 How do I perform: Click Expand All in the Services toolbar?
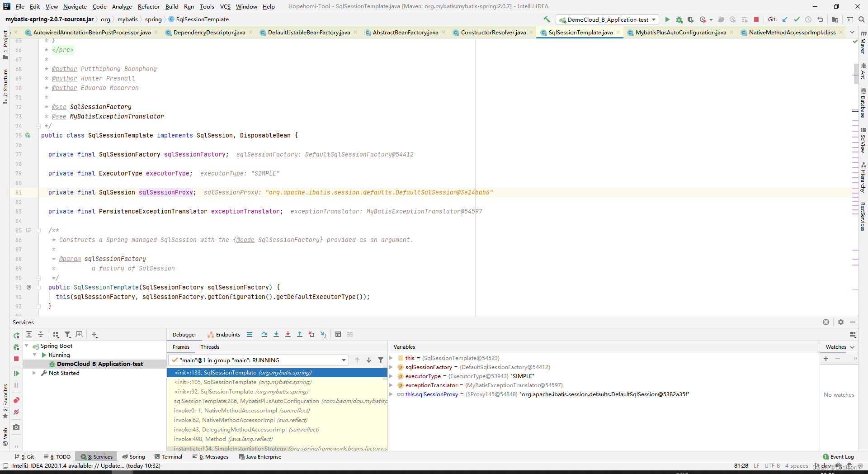[29, 334]
